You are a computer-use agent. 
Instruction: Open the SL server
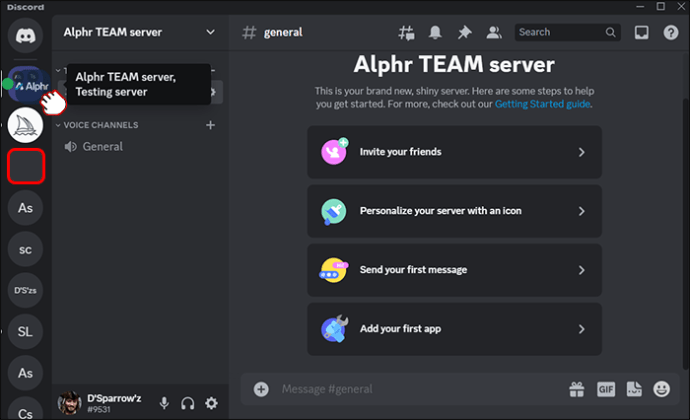25,332
